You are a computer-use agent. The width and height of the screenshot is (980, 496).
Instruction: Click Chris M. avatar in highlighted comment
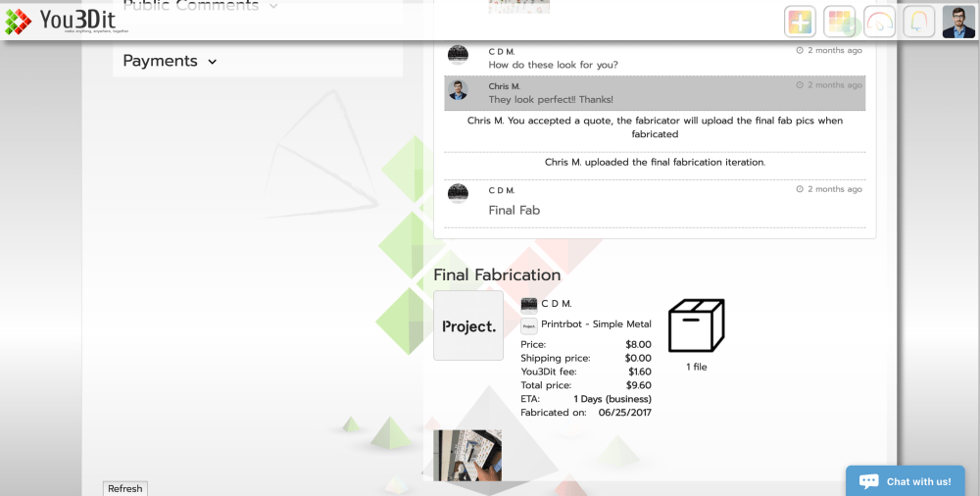458,90
